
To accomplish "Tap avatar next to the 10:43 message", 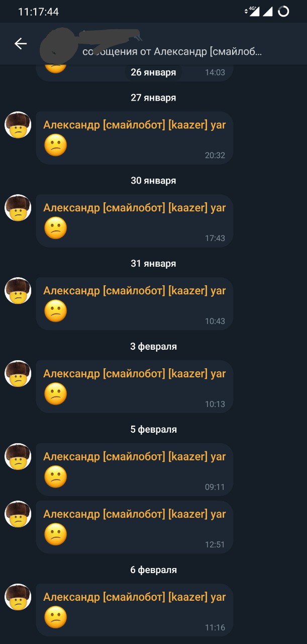I will [x=18, y=291].
